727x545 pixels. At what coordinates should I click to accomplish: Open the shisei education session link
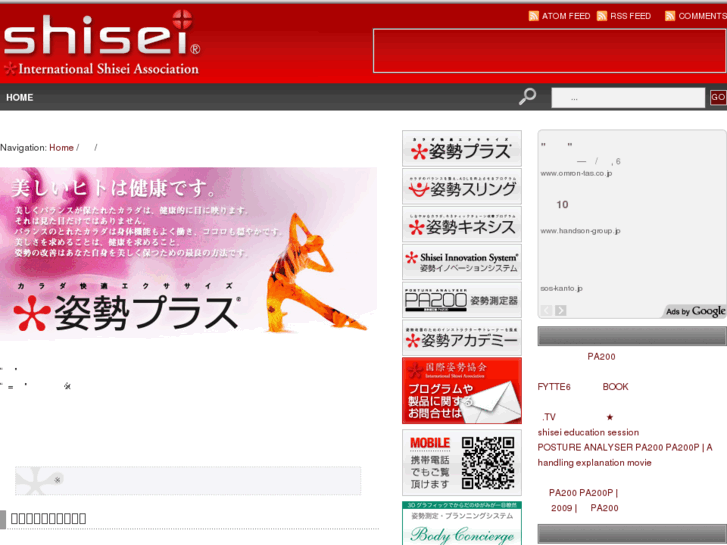click(x=588, y=432)
